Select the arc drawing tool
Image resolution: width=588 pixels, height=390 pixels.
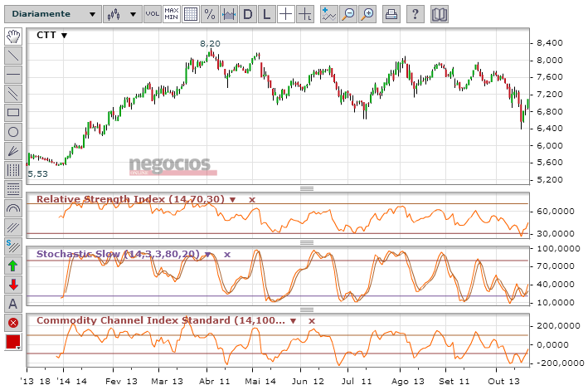tap(13, 208)
